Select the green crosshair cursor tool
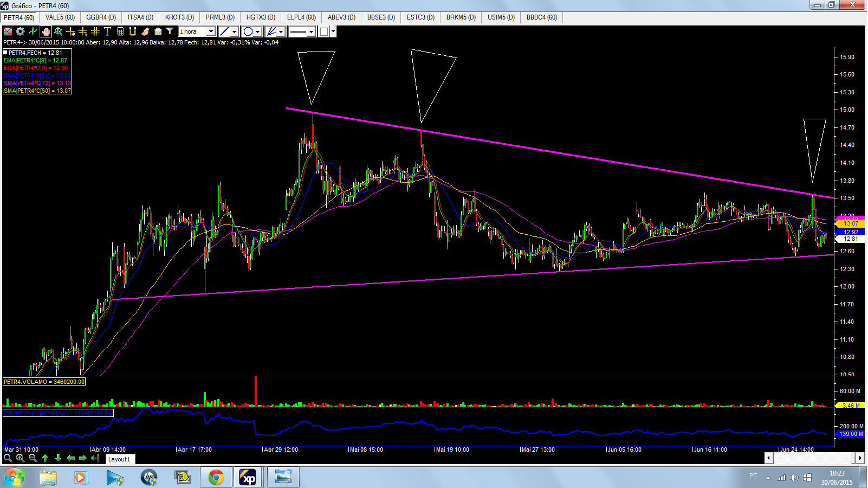Viewport: 868px width, 488px height. [x=33, y=31]
